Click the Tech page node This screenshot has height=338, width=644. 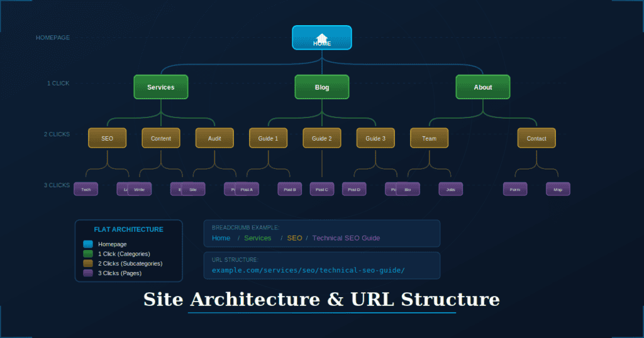pyautogui.click(x=86, y=189)
